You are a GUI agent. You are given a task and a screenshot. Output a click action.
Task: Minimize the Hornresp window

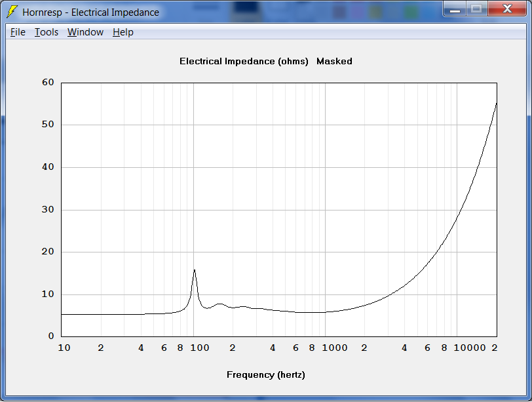click(455, 9)
